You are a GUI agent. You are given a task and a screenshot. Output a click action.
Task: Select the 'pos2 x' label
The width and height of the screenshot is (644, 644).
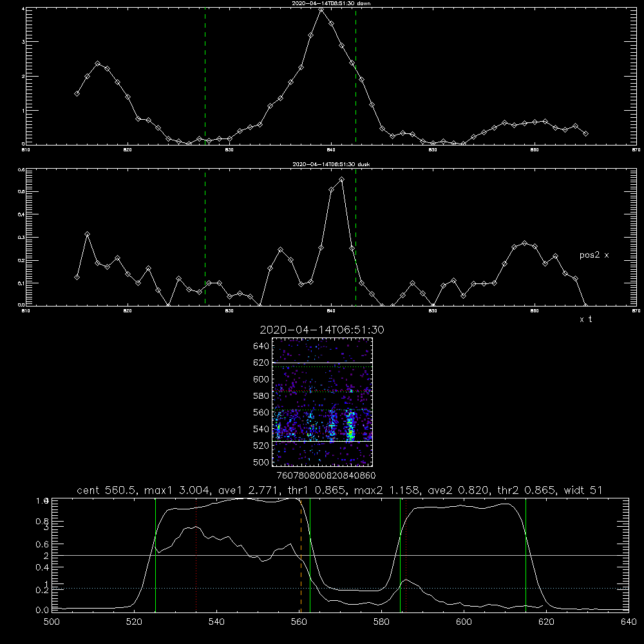pos(594,255)
